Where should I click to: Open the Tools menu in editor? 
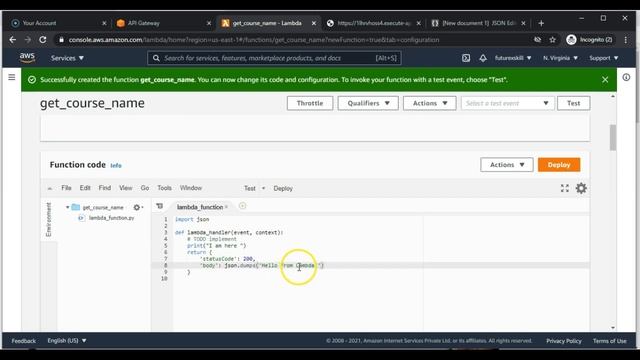point(164,188)
